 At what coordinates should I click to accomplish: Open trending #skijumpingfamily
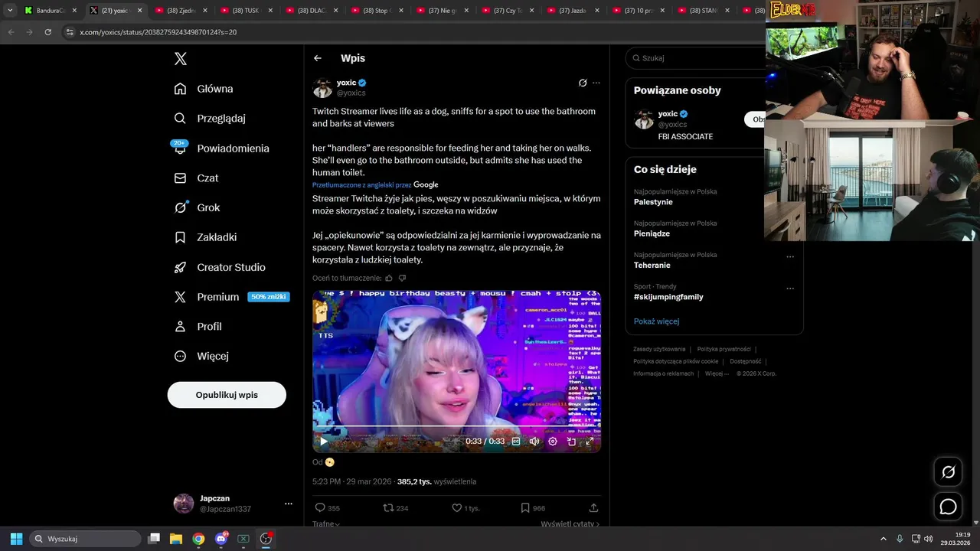(668, 297)
